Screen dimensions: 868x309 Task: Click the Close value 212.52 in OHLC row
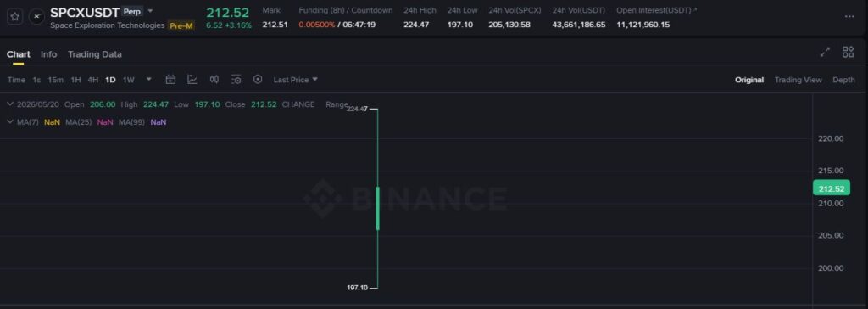[264, 104]
